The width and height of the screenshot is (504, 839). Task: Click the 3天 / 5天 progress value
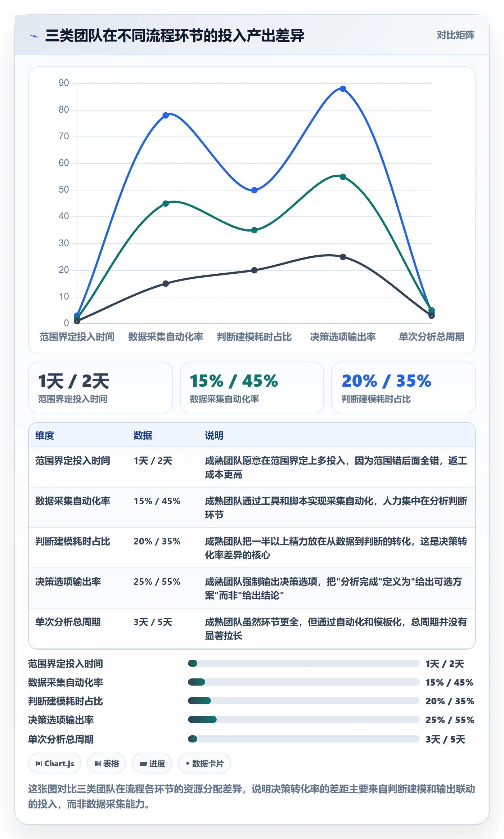tap(445, 739)
